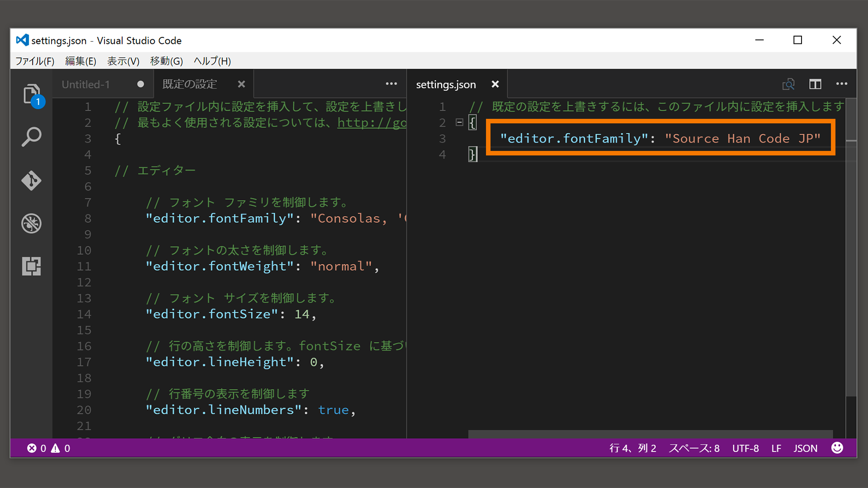Open the Debug view in activity bar
This screenshot has width=868, height=488.
click(31, 223)
